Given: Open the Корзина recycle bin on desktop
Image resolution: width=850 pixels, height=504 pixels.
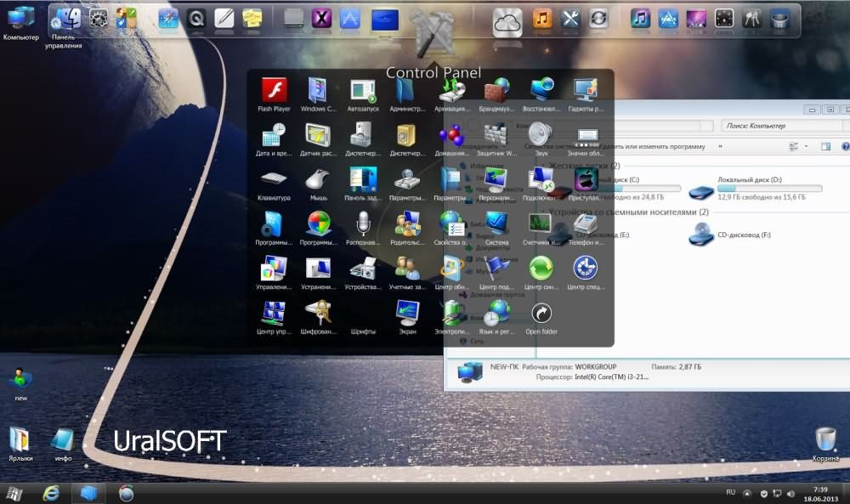Looking at the screenshot, I should pos(824,440).
